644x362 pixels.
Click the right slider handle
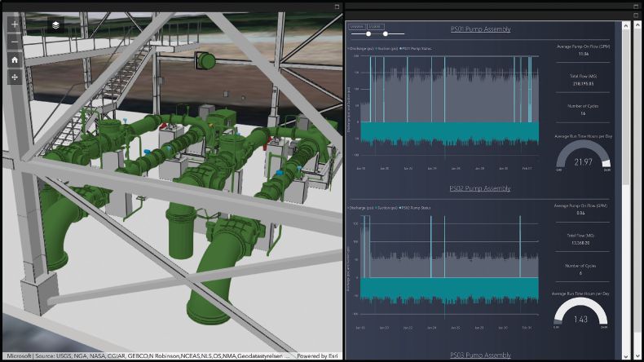[386, 34]
